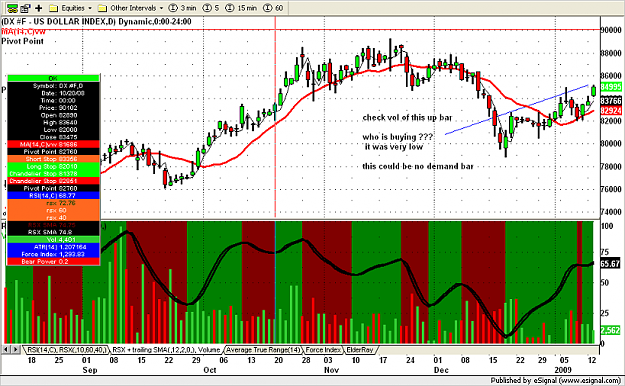Switch to the Force Index tab
The image size is (625, 386).
(323, 350)
